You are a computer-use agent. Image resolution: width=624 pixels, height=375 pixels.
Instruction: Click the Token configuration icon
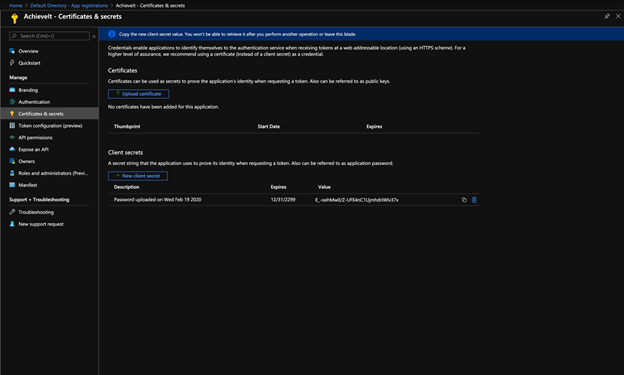(x=12, y=125)
